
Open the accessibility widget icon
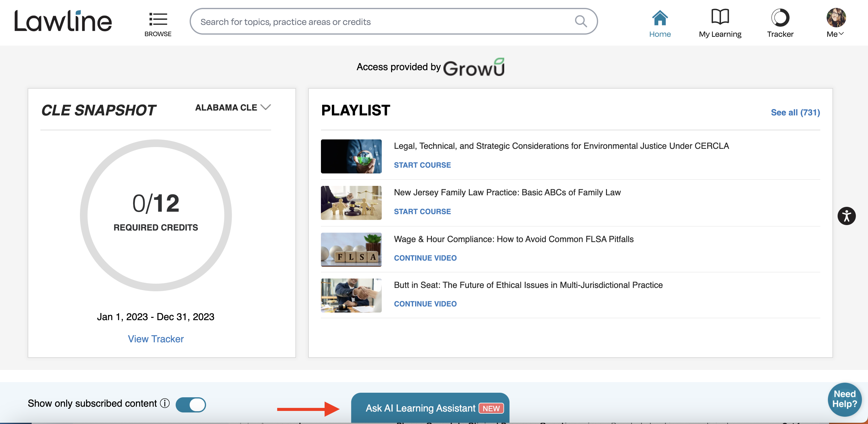click(846, 216)
